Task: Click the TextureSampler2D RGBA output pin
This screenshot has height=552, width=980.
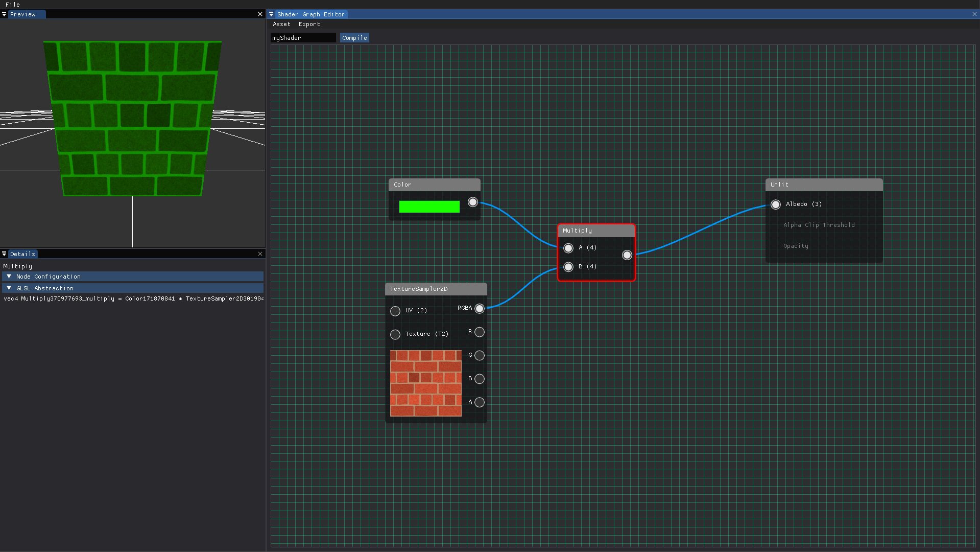Action: [480, 309]
